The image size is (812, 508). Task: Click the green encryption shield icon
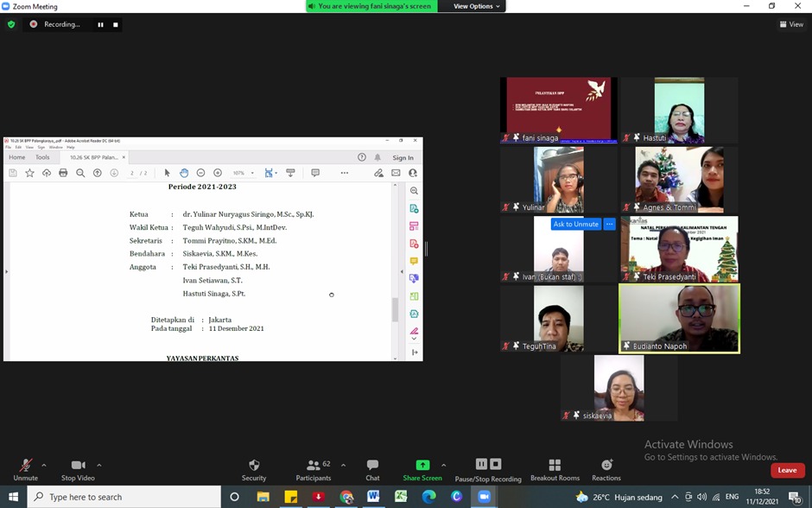11,24
